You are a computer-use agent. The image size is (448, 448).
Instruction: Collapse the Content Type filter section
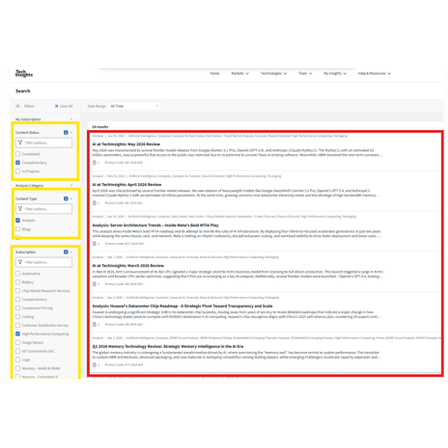[x=71, y=199]
